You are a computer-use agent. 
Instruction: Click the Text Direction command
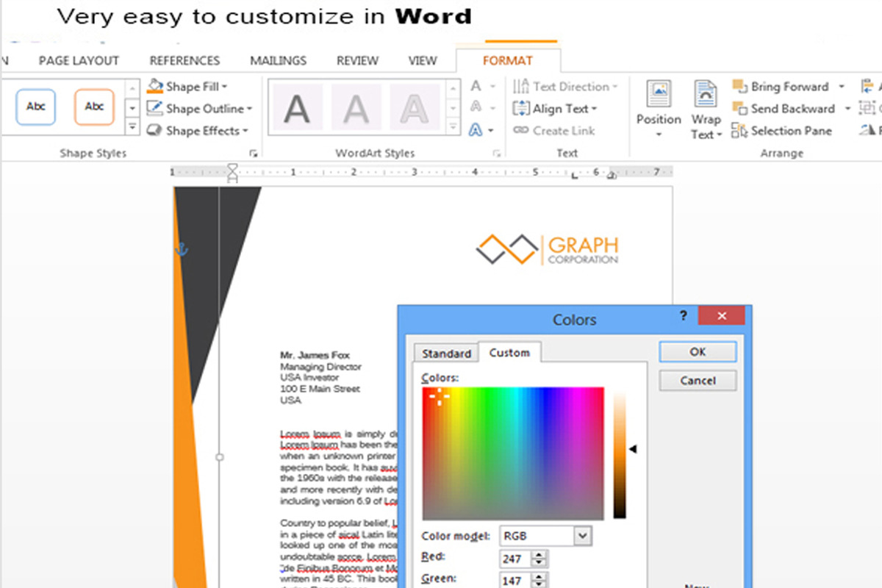click(x=564, y=87)
